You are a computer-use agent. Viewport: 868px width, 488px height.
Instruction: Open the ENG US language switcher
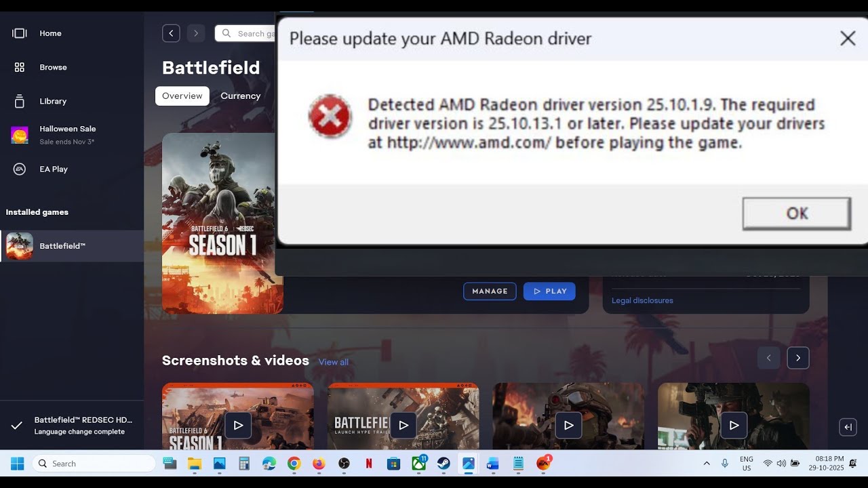point(747,464)
